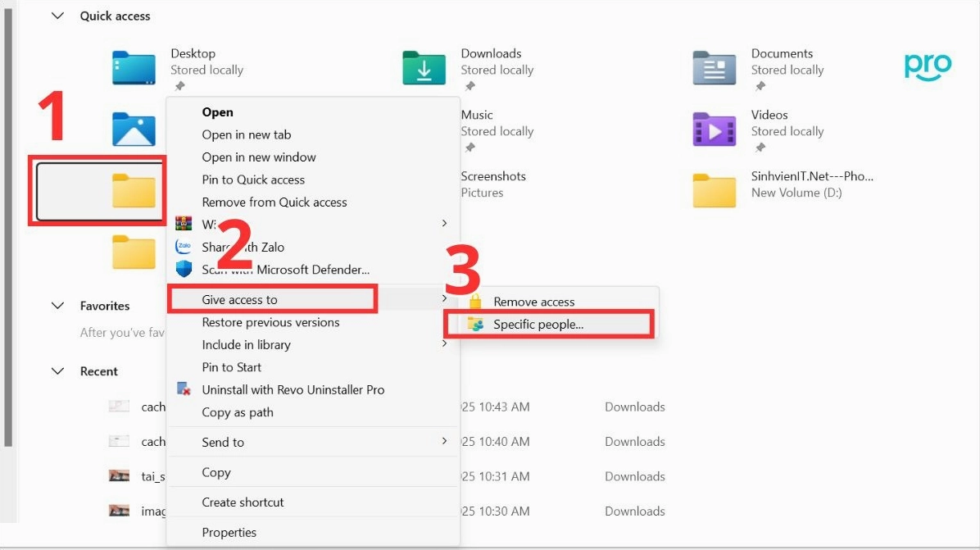Collapse the Recent section
The width and height of the screenshot is (980, 550).
[x=57, y=371]
